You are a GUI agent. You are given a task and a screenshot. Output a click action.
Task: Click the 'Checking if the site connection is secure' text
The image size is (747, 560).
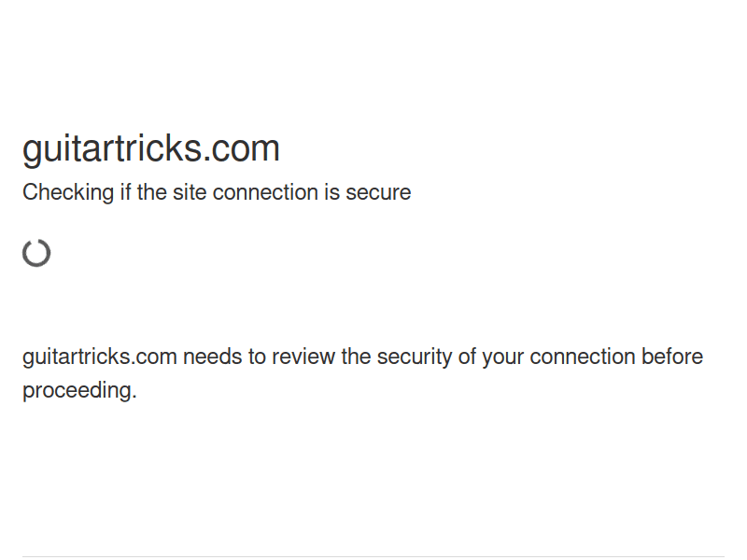tap(217, 192)
